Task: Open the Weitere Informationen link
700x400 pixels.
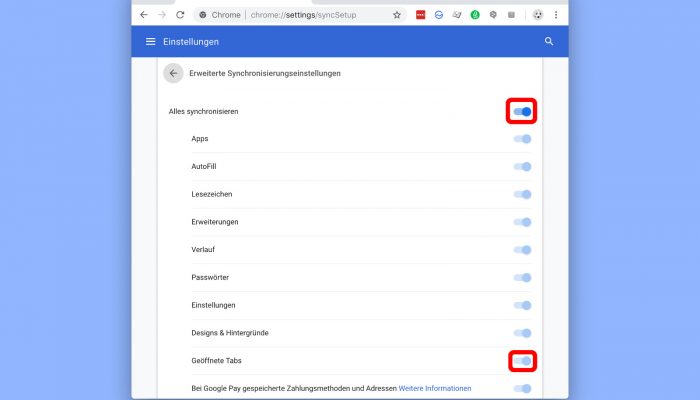Action: tap(435, 388)
